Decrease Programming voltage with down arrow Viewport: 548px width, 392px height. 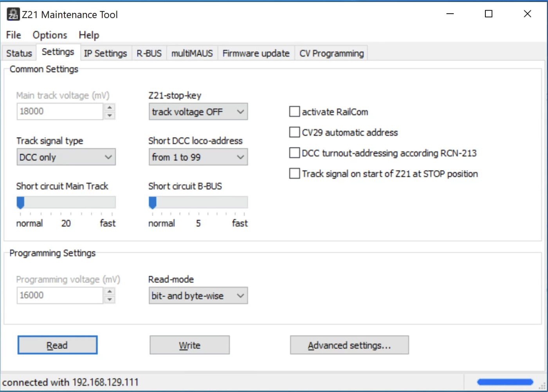tap(110, 299)
